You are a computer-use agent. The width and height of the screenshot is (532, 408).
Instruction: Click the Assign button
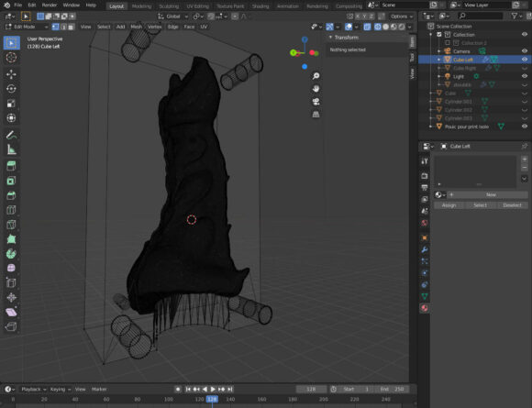[449, 205]
